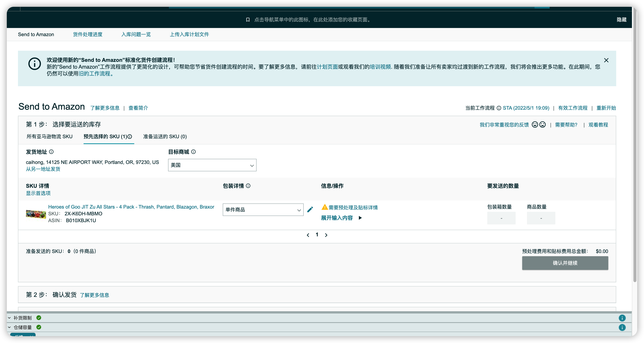
Task: Click the vertical scrollbar on the right
Action: pos(635,145)
